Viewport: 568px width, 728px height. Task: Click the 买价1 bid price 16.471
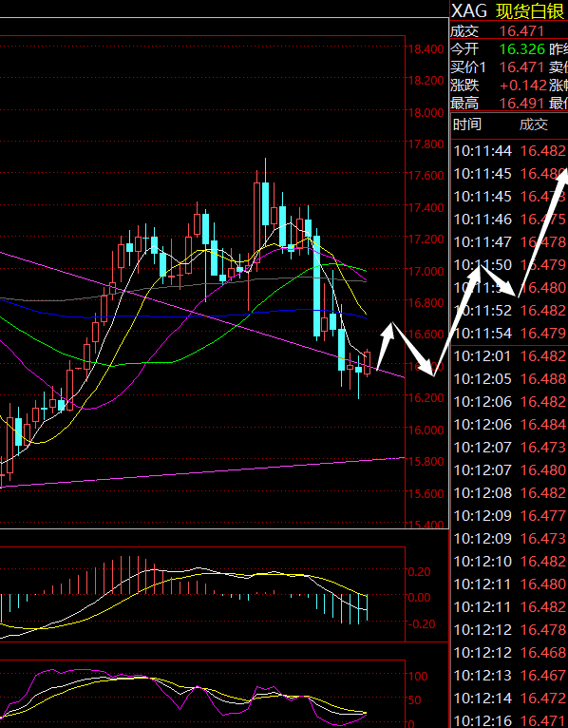pyautogui.click(x=521, y=67)
